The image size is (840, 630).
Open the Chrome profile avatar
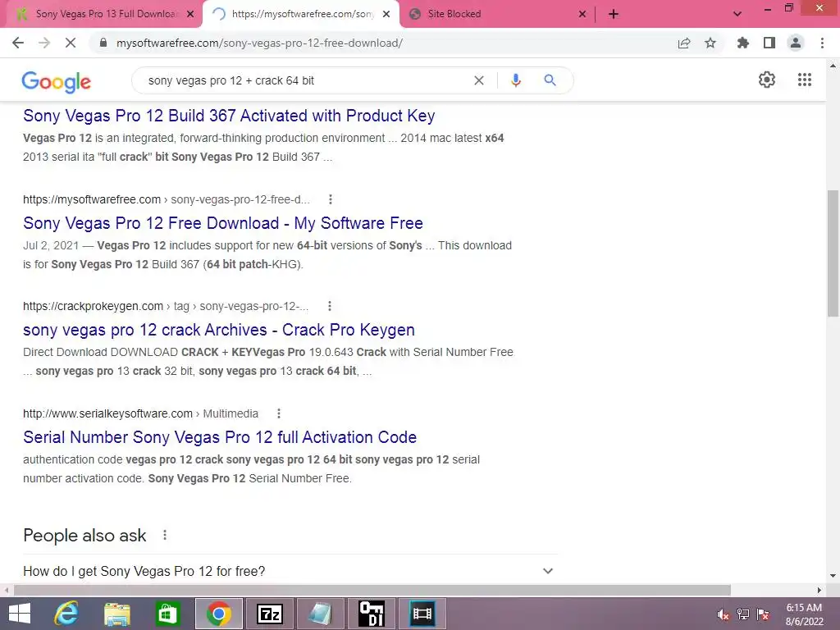tap(796, 43)
